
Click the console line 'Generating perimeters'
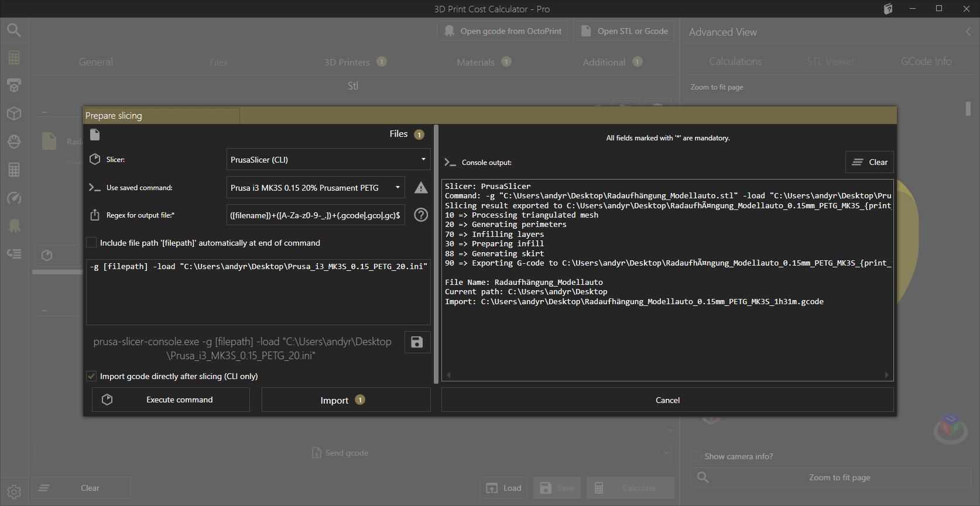pos(506,225)
